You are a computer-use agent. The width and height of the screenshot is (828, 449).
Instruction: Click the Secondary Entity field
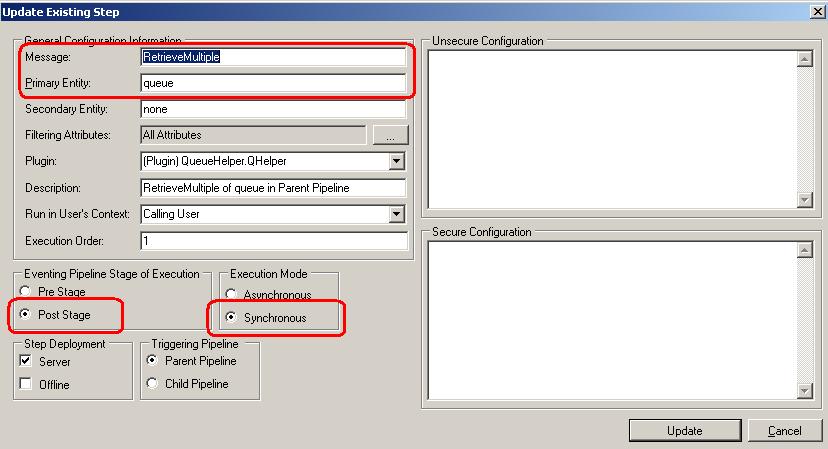pos(274,109)
